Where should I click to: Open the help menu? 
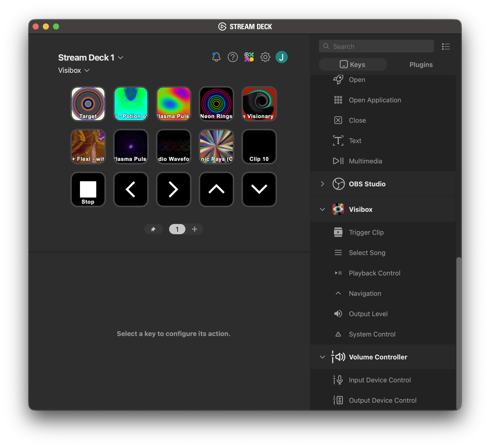[233, 57]
